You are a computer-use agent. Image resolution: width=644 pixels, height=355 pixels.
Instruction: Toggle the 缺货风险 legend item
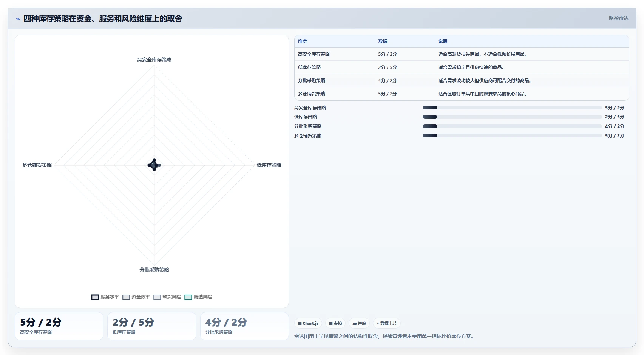coord(167,297)
